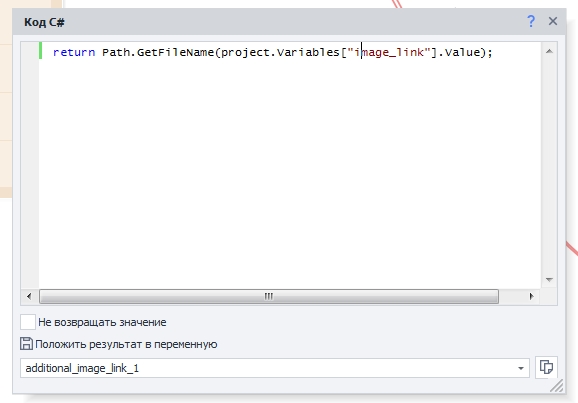Click the Положить результат в переменную label
Screen dimensions: 578x403
pos(126,344)
